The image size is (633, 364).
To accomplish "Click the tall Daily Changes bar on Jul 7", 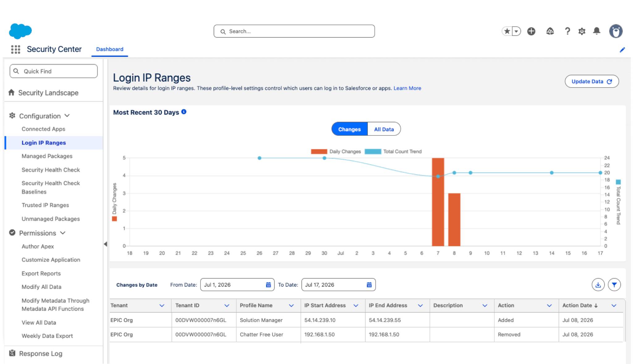I will coord(438,202).
